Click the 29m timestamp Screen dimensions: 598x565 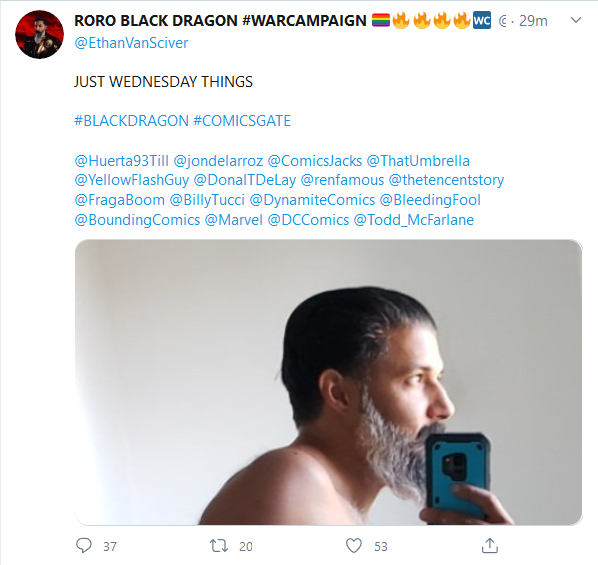533,21
